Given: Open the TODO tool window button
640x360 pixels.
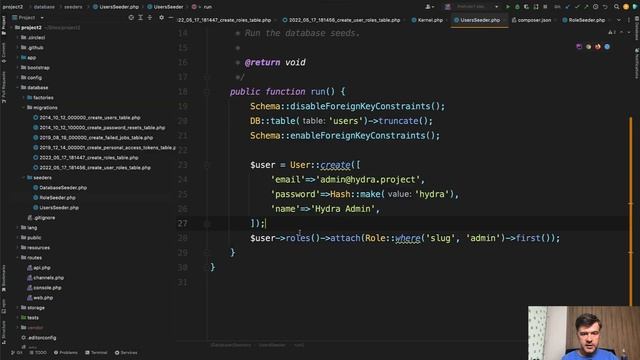Looking at the screenshot, I should click(38, 353).
